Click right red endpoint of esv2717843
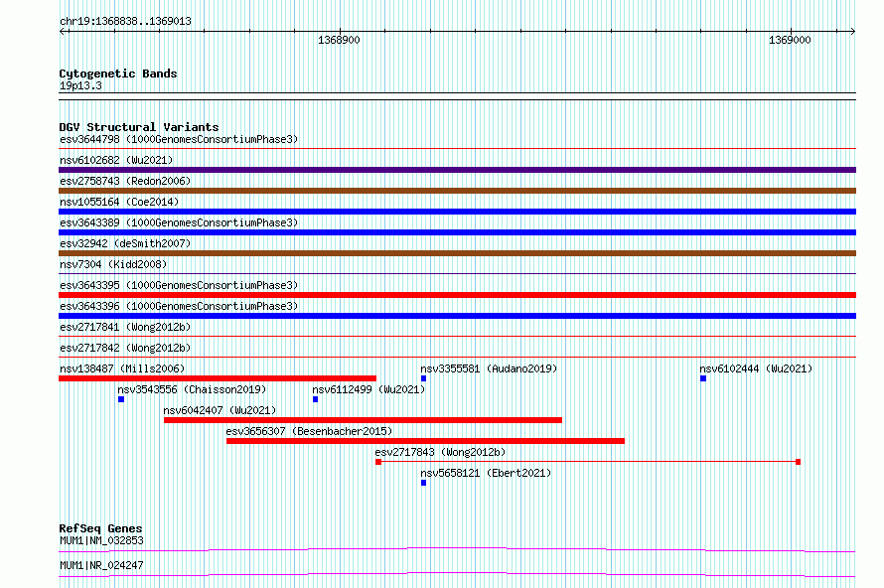The height and width of the screenshot is (588, 884). point(798,462)
